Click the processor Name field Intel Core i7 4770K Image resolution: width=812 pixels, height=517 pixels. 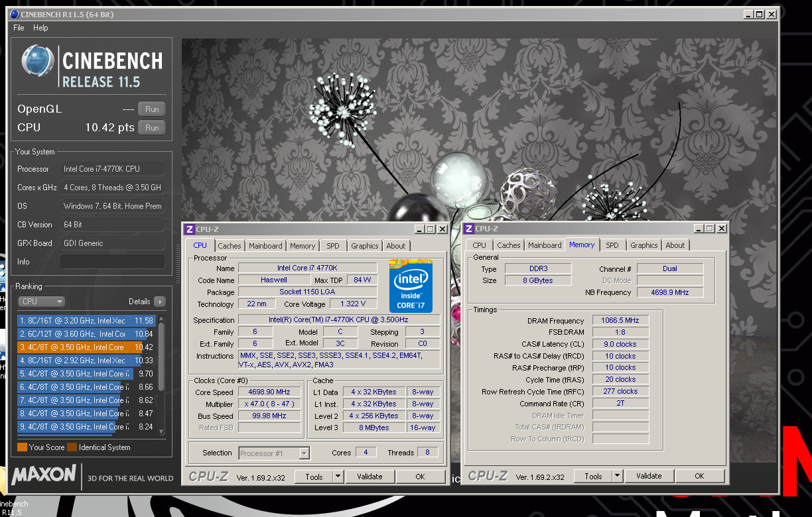coord(307,268)
